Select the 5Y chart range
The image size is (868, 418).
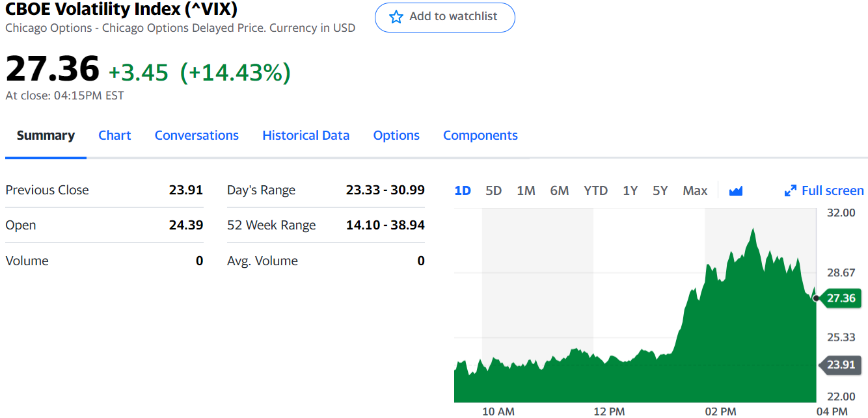pyautogui.click(x=660, y=190)
